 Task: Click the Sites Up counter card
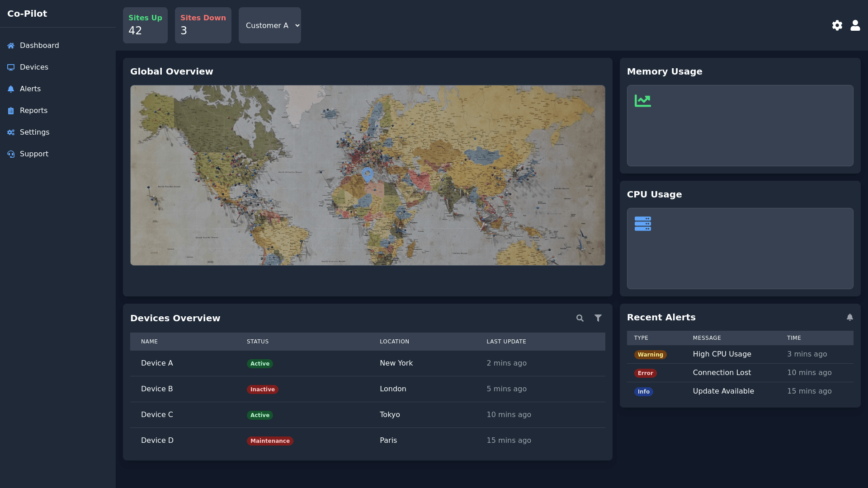(145, 25)
